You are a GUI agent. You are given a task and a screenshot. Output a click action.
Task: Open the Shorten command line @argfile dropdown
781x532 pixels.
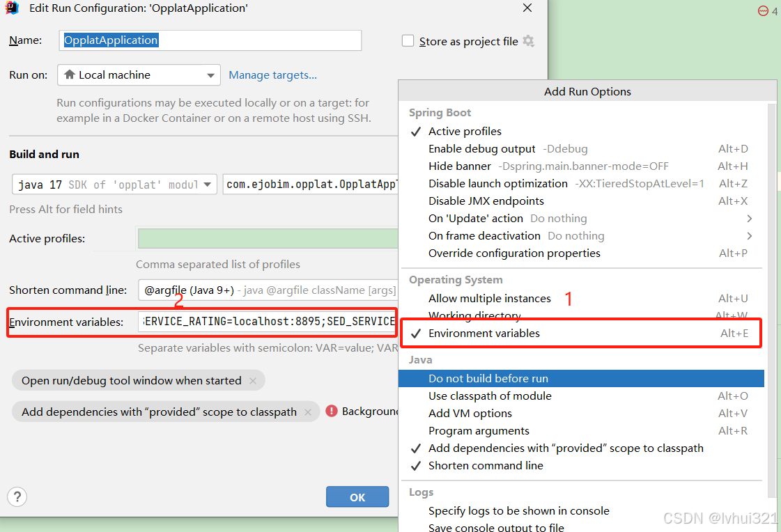pyautogui.click(x=268, y=290)
